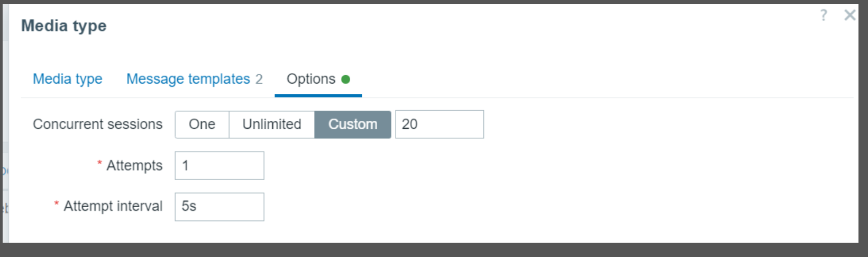Click the Concurrent sessions label
Screen dimensions: 868x257
[98, 125]
